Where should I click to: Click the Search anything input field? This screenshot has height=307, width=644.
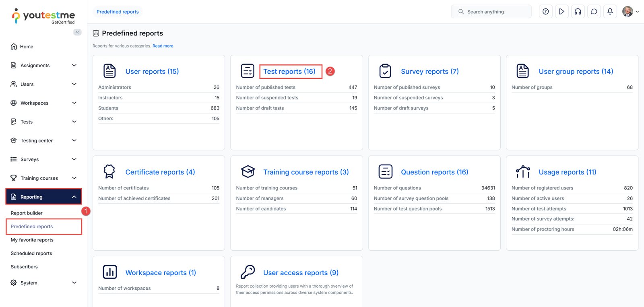(495, 12)
